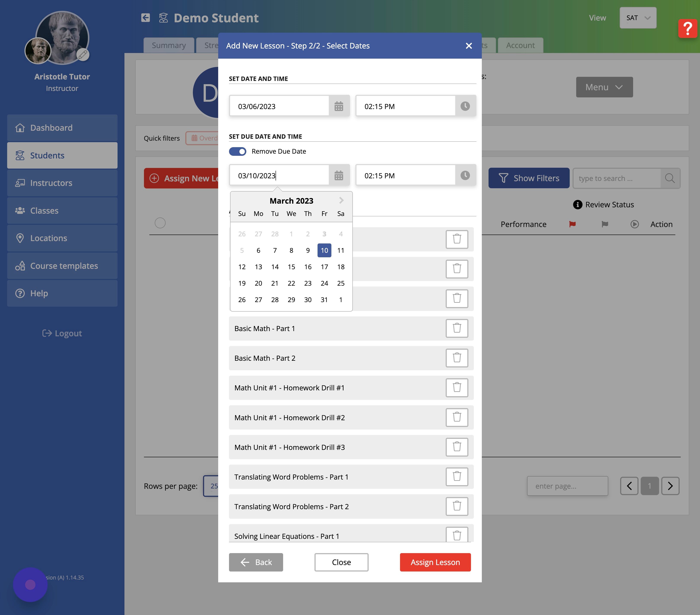Click the red help question mark icon
This screenshot has width=700, height=615.
point(687,29)
